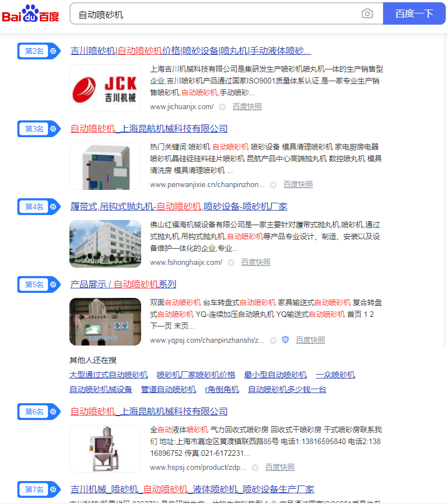The height and width of the screenshot is (504, 448).
Task: Click the JCK 吉川机械 logo thumbnail
Action: [x=105, y=88]
